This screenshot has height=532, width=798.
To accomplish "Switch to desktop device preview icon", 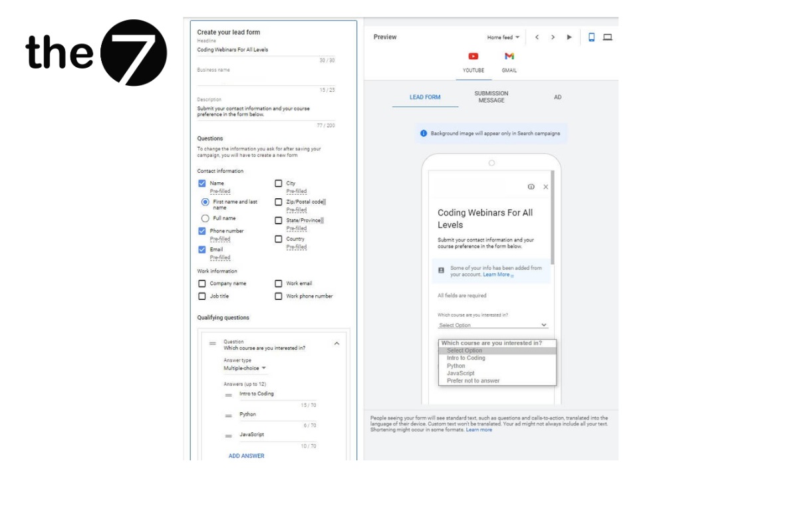I will (x=607, y=37).
